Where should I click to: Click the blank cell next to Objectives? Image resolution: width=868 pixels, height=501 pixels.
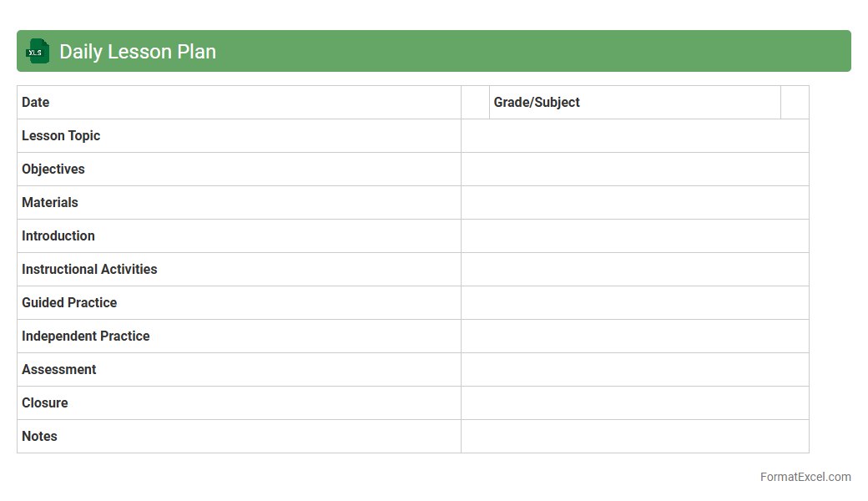634,170
